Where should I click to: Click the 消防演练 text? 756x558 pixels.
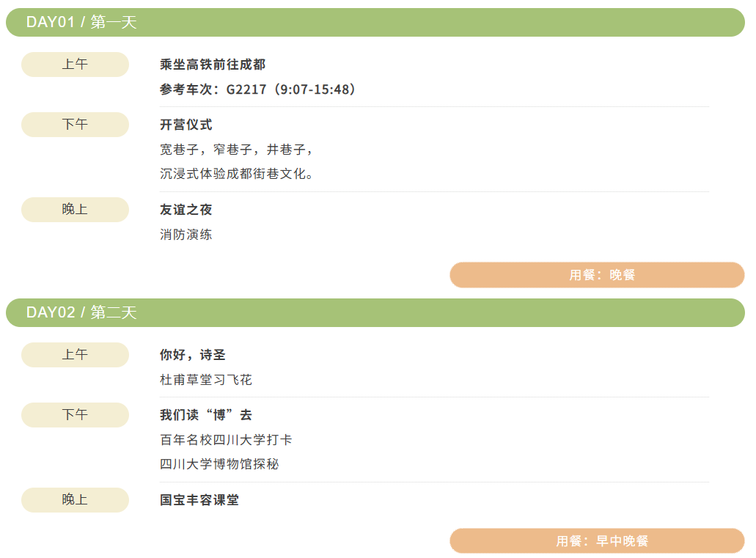[186, 235]
